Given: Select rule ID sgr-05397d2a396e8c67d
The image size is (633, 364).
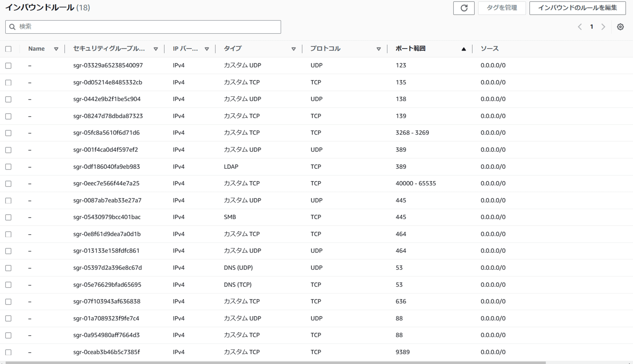Looking at the screenshot, I should tap(107, 268).
